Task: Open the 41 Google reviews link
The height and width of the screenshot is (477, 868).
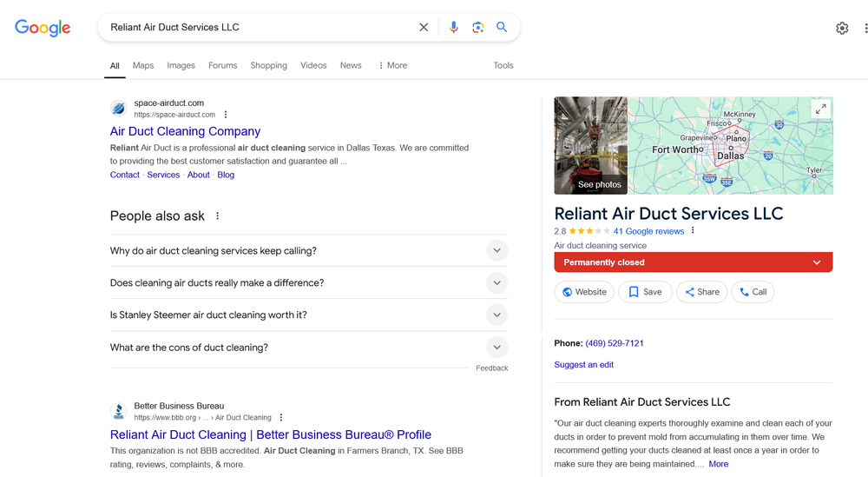Action: 648,231
